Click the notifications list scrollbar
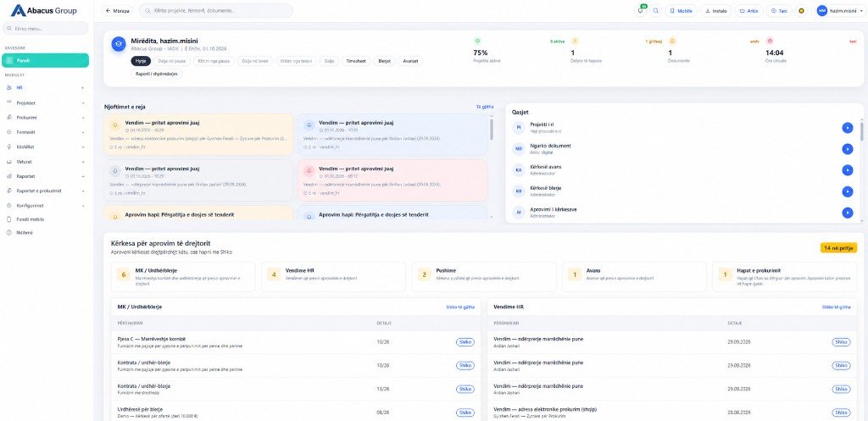Viewport: 868px width, 421px height. [492, 129]
